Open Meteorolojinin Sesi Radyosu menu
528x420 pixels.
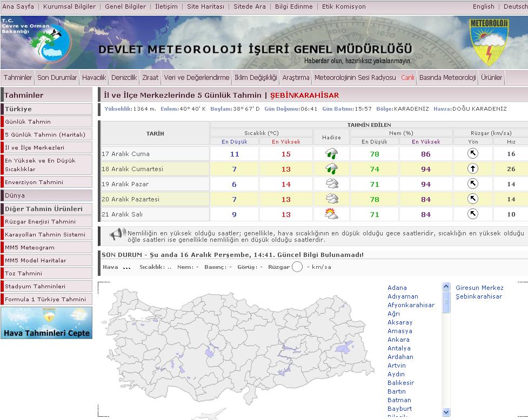[355, 78]
